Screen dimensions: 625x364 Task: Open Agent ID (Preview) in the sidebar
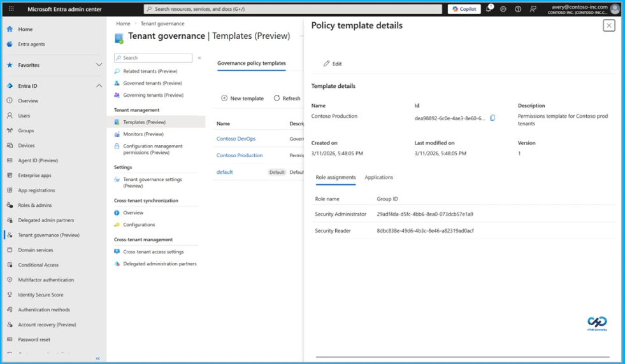pos(38,160)
